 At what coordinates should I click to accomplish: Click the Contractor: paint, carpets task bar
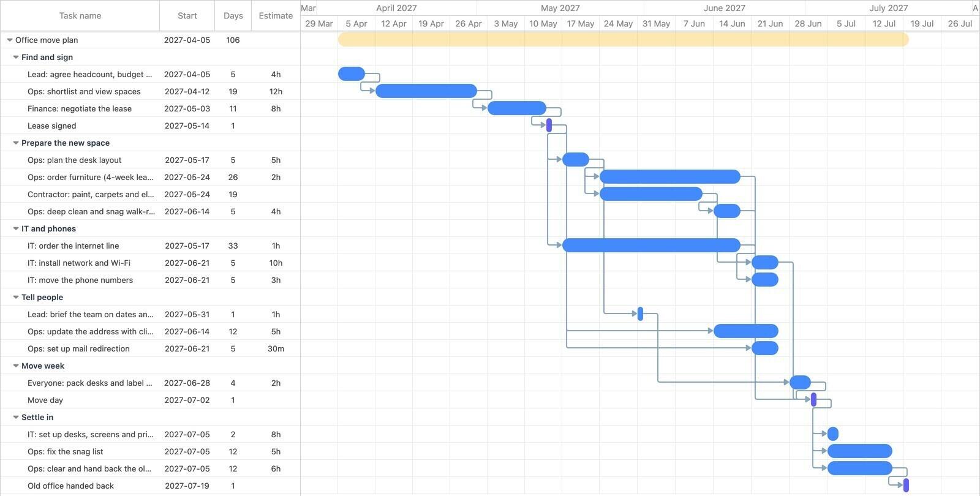[x=651, y=194]
